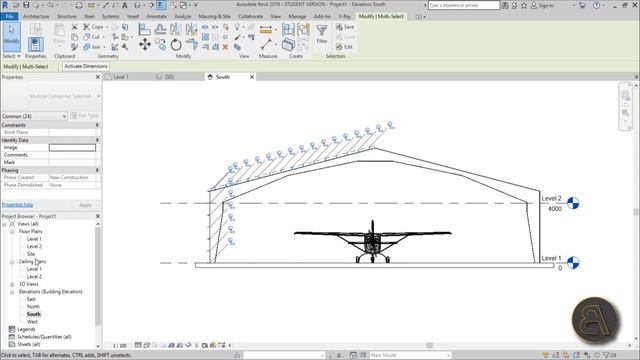640x360 pixels.
Task: Switch to the Manage ribbon tab
Action: point(297,16)
